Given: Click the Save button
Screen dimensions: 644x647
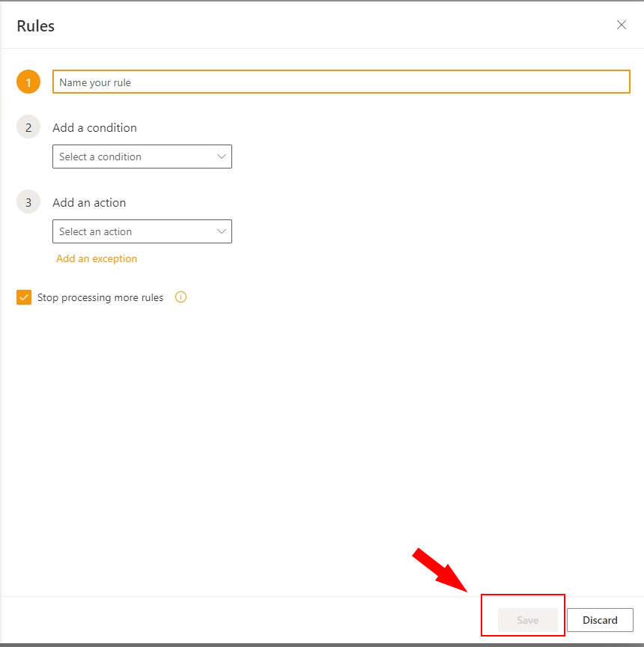Looking at the screenshot, I should coord(527,620).
